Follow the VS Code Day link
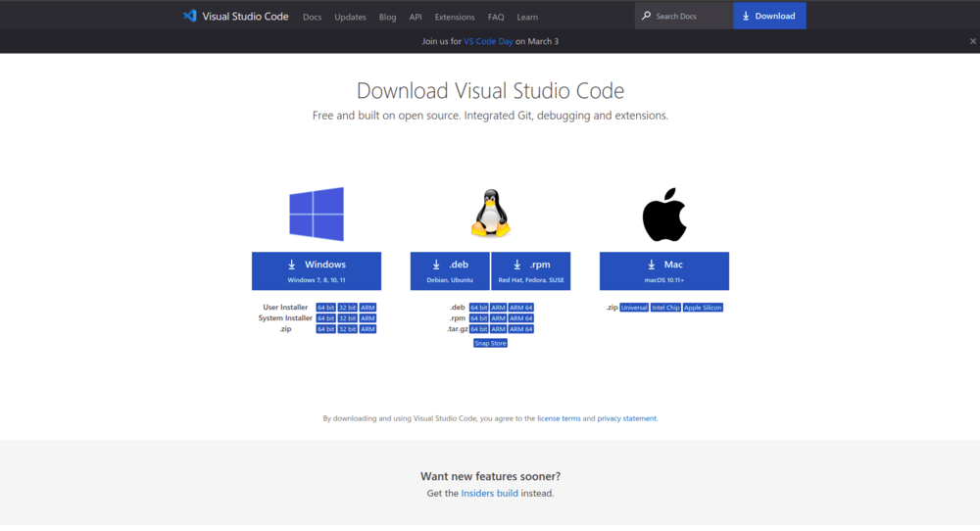Image resolution: width=980 pixels, height=531 pixels. point(488,41)
